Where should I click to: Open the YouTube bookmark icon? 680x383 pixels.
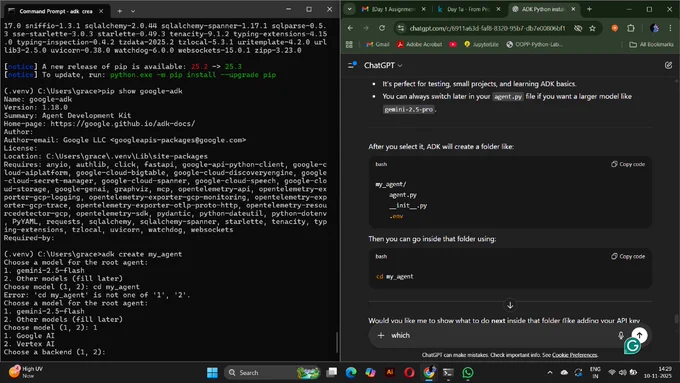coord(453,44)
